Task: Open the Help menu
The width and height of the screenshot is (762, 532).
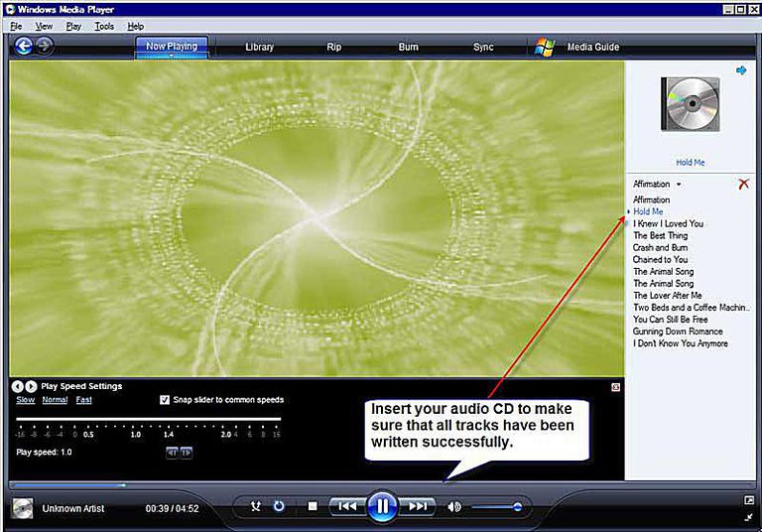Action: [x=136, y=26]
